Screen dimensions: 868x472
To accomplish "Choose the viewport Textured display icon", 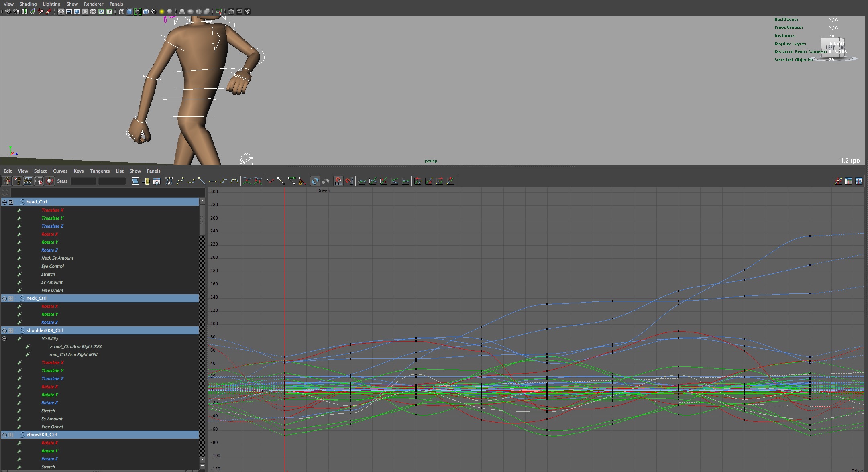I will point(154,12).
